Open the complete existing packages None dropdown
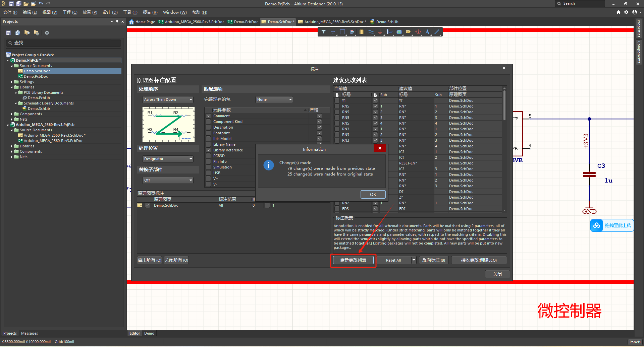The image size is (644, 347). [274, 99]
